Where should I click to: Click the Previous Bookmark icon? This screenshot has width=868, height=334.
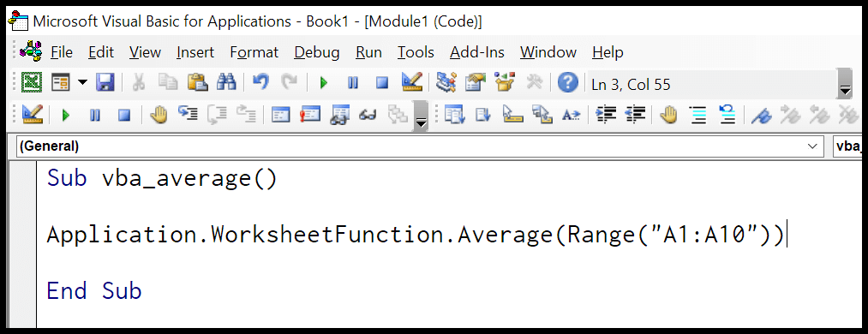tap(819, 115)
